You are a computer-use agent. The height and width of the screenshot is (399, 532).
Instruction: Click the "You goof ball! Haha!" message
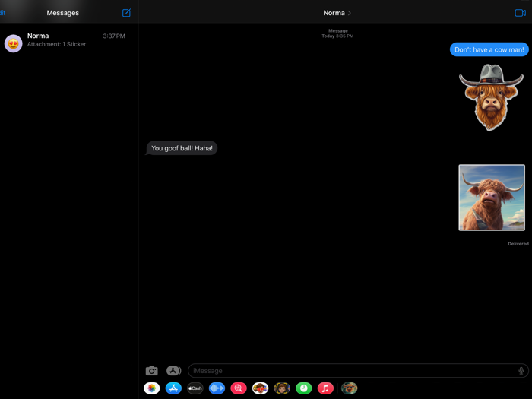[x=182, y=148]
